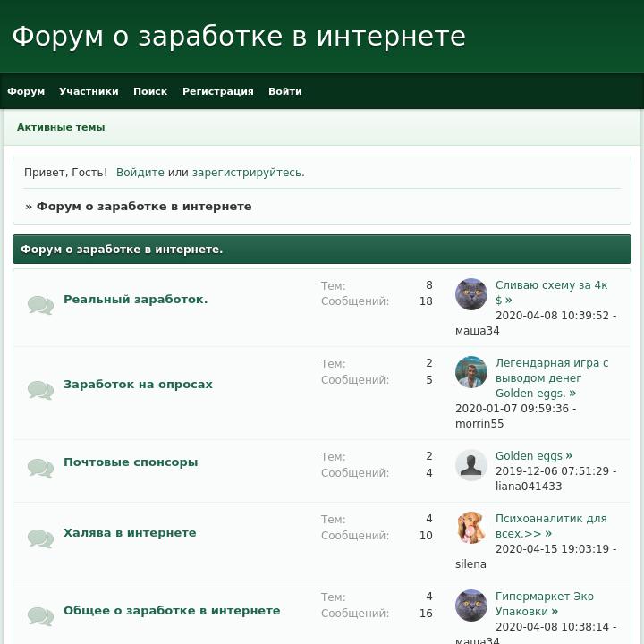Open last post Сливаю схему за 4к $
This screenshot has height=644, width=644.
pos(551,292)
